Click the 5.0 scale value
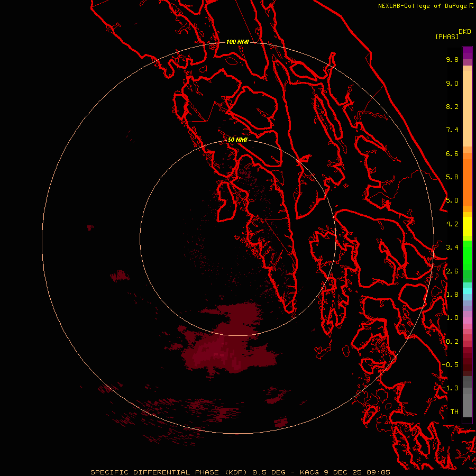Image resolution: width=476 pixels, height=476 pixels. (x=452, y=200)
